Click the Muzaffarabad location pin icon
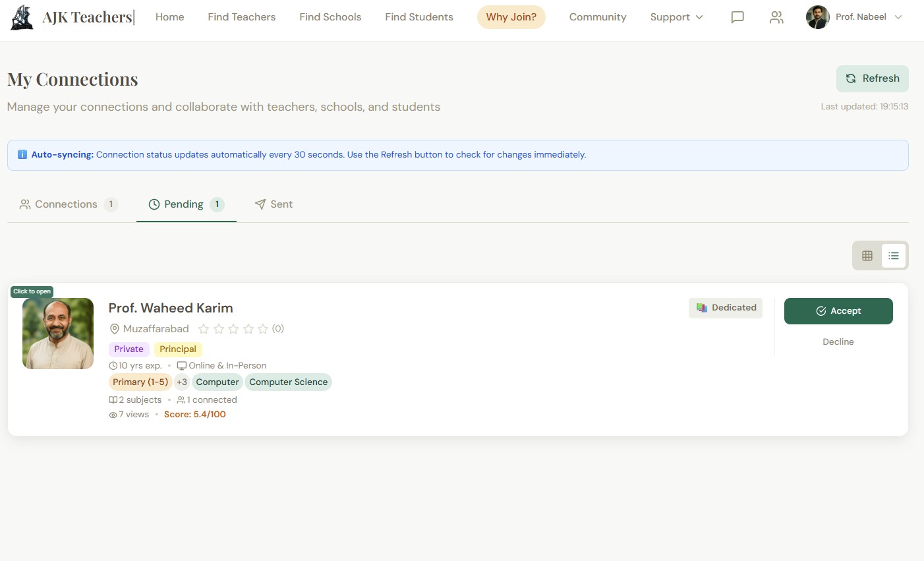Image resolution: width=924 pixels, height=561 pixels. (115, 329)
